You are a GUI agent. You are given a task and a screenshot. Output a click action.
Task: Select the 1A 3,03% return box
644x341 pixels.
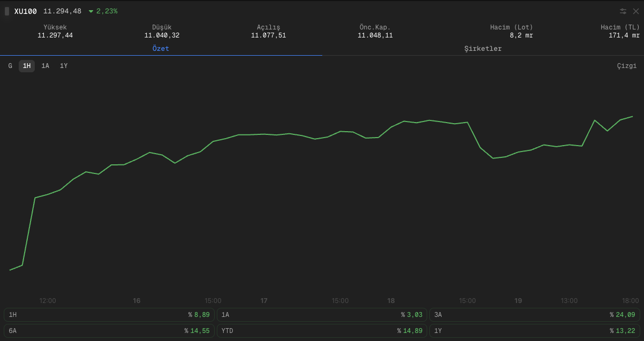[x=322, y=315]
